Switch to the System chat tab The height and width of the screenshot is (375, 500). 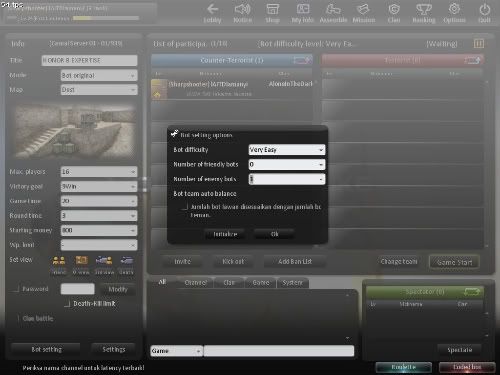pyautogui.click(x=292, y=283)
